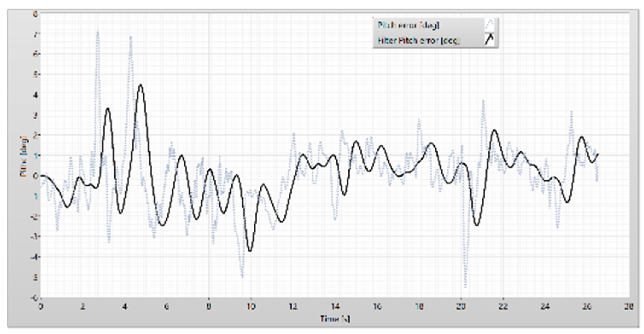This screenshot has height=334, width=644.
Task: Click the x-axis tick label 10
Action: 251,307
